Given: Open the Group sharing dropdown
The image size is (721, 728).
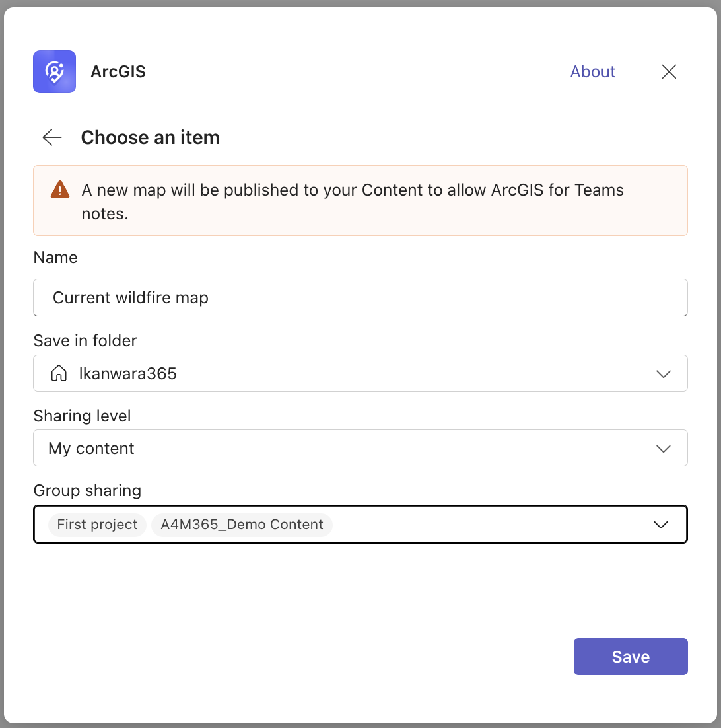Looking at the screenshot, I should [x=660, y=525].
